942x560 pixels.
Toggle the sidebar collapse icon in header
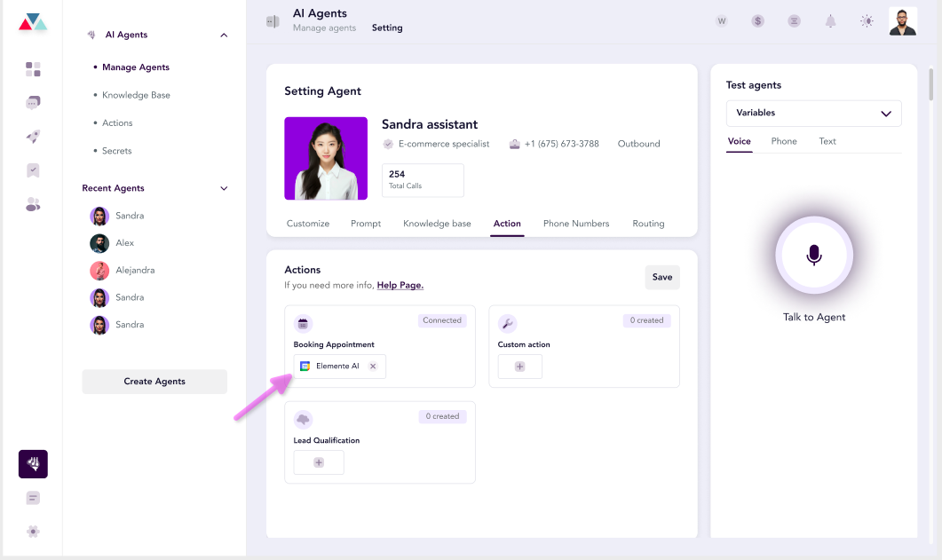(x=273, y=21)
